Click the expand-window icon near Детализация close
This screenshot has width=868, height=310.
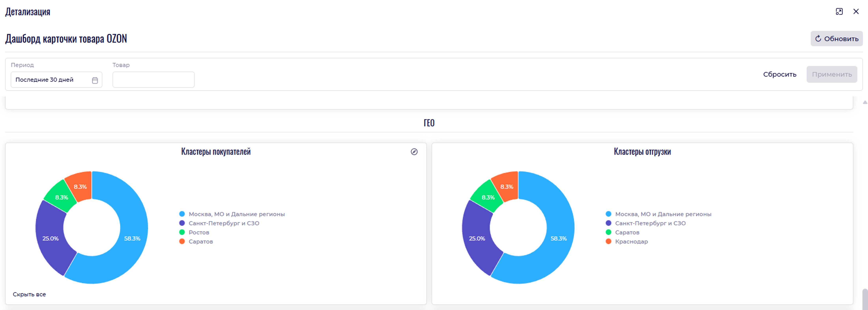(839, 11)
